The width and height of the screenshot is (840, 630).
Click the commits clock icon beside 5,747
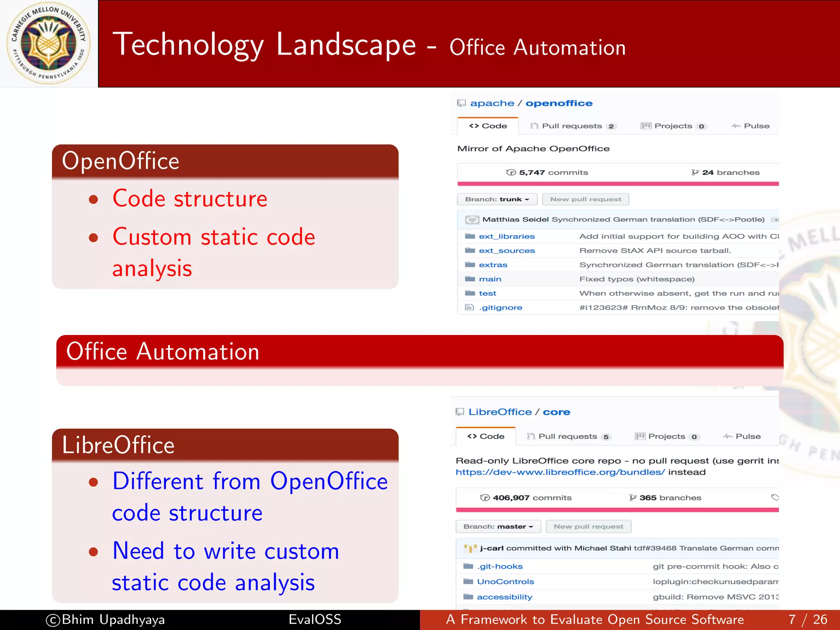(511, 173)
